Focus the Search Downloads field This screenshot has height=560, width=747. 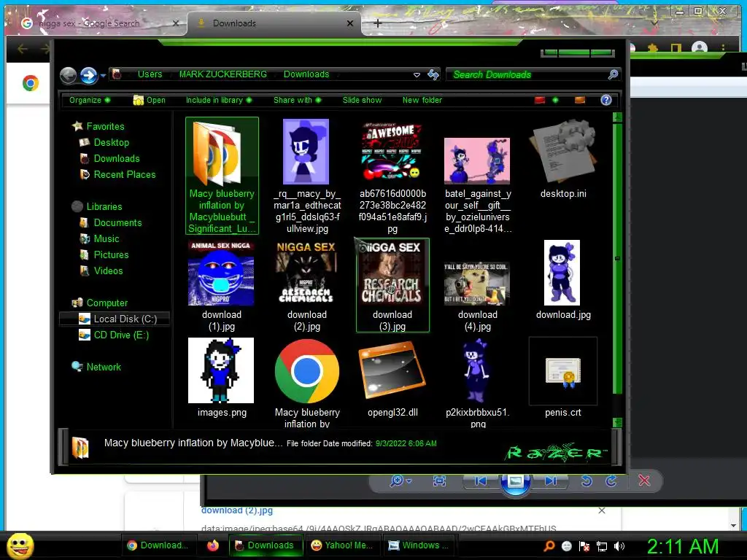pyautogui.click(x=527, y=75)
